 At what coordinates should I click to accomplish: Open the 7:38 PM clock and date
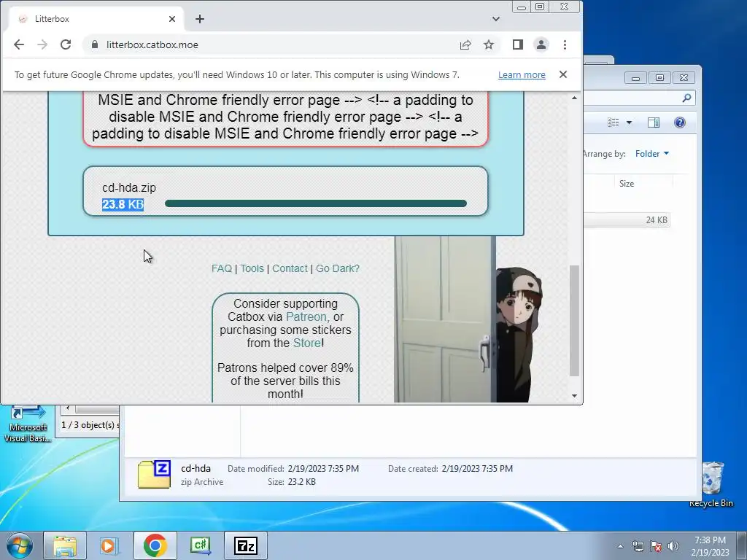tap(710, 546)
